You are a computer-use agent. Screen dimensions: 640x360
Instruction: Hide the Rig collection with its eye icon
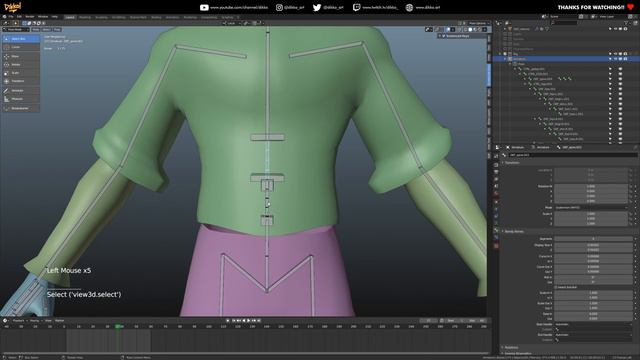click(x=615, y=54)
